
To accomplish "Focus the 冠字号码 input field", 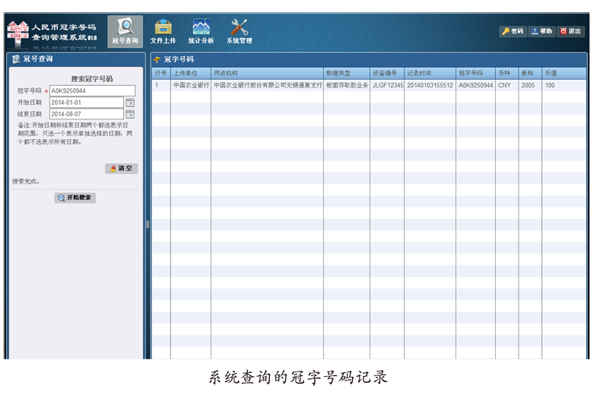I will point(92,91).
